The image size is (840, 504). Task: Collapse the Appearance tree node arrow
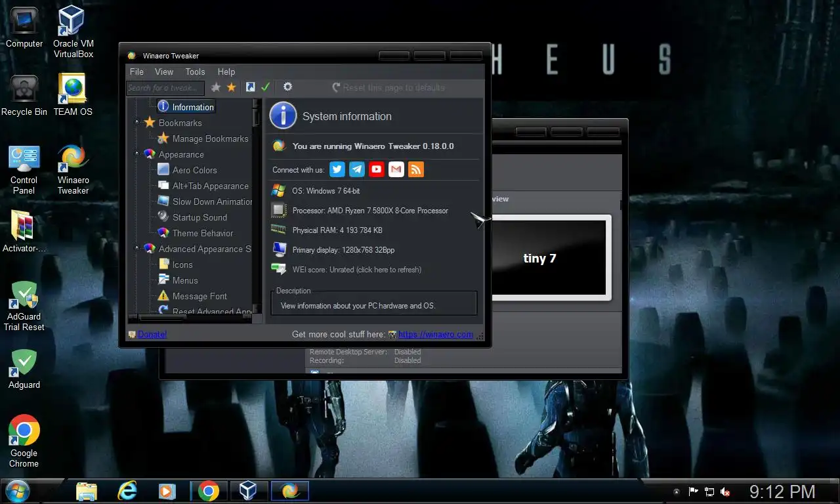[137, 154]
